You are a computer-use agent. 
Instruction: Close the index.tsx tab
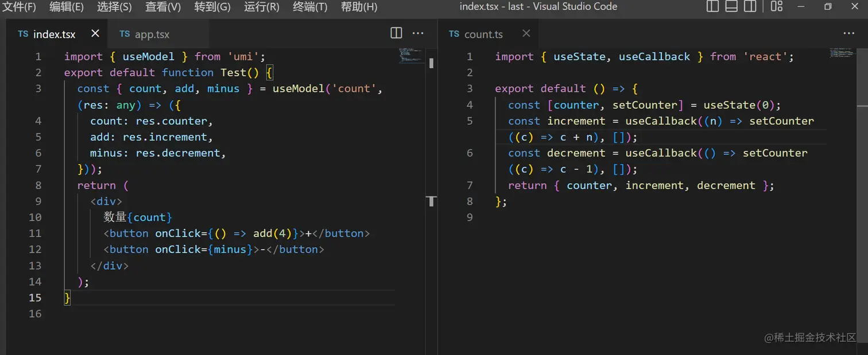[95, 33]
